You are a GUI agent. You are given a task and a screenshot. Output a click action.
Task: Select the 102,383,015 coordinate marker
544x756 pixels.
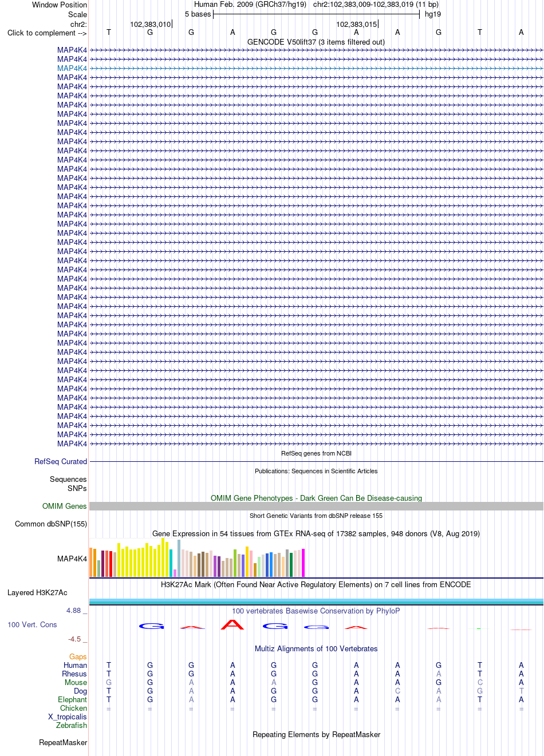(357, 25)
